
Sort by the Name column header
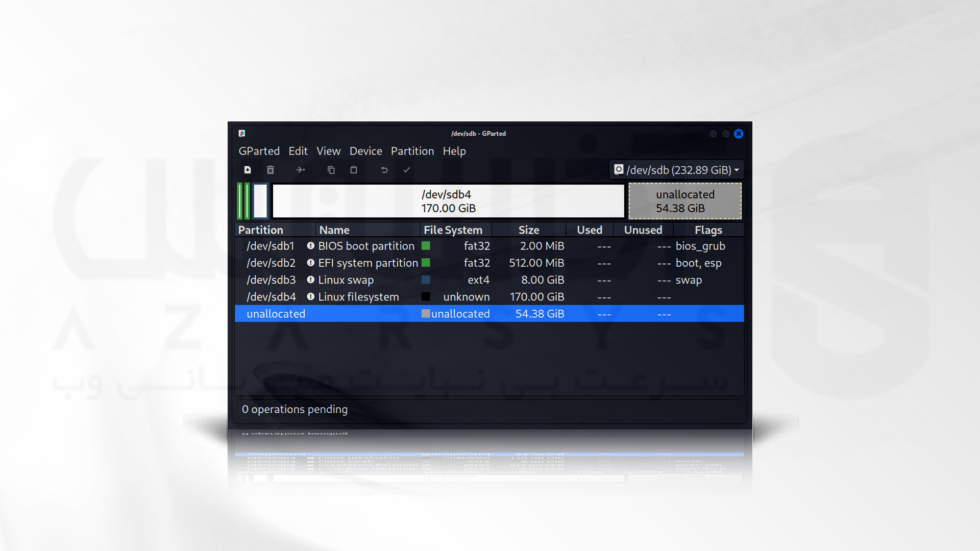368,230
